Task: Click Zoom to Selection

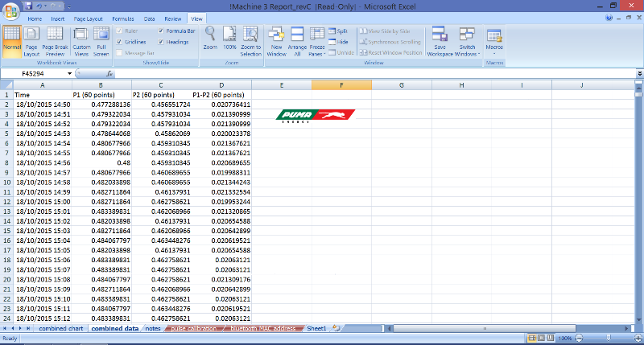Action: 250,42
